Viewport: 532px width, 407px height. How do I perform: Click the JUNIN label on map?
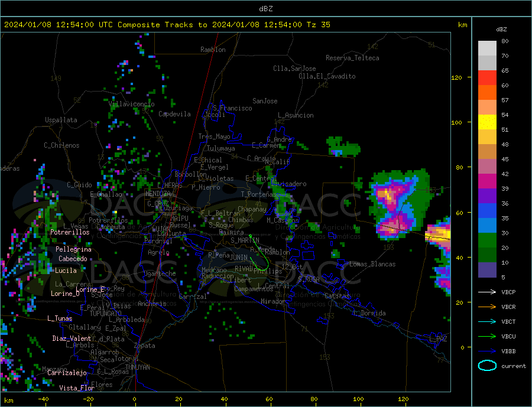coord(239,258)
